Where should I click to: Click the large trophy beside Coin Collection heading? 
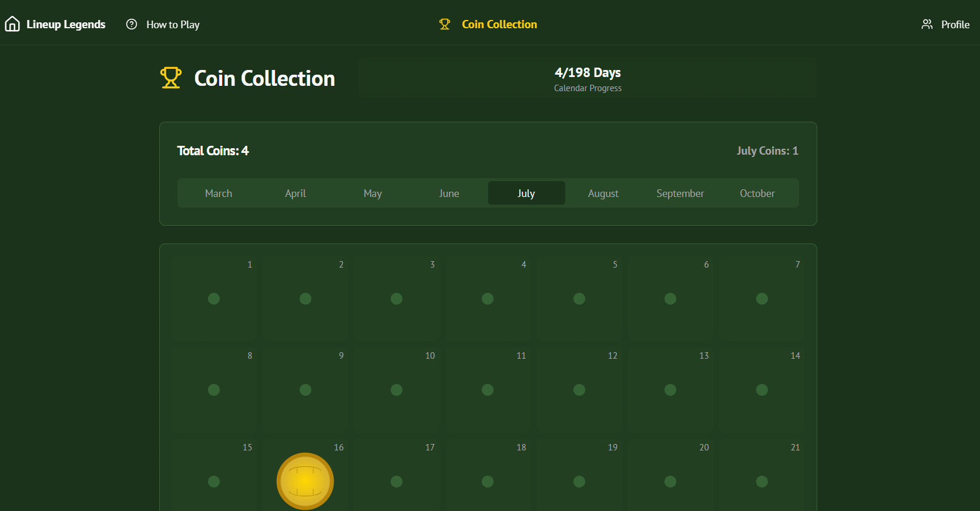[x=171, y=78]
